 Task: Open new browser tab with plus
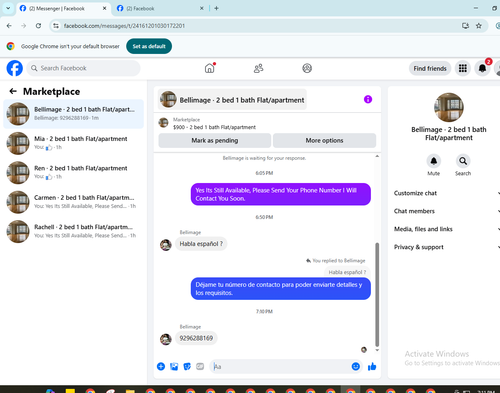(x=216, y=8)
